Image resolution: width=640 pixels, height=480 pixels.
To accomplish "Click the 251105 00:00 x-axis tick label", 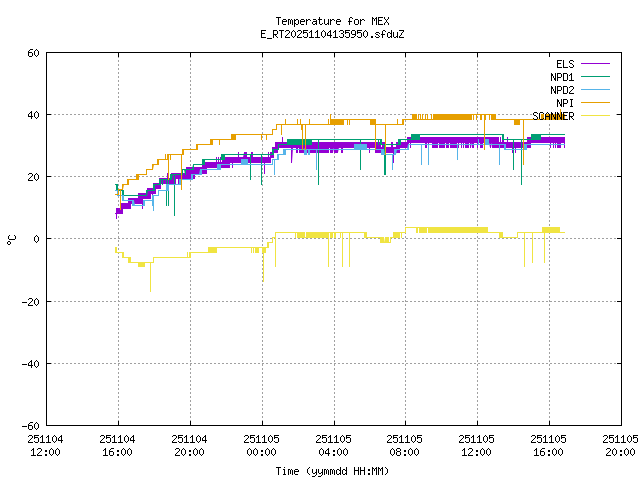I will pyautogui.click(x=261, y=445).
